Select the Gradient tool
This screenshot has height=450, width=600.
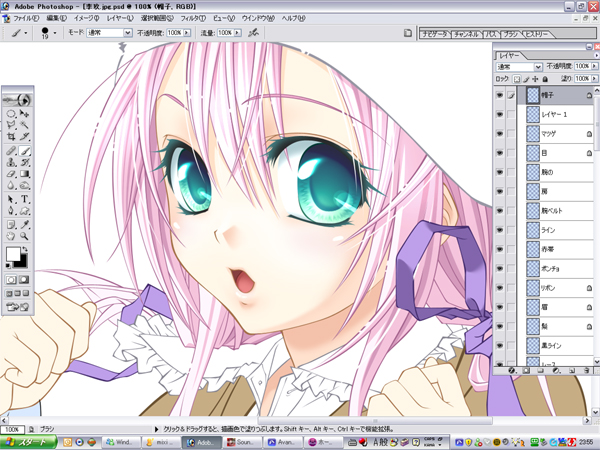[24, 174]
